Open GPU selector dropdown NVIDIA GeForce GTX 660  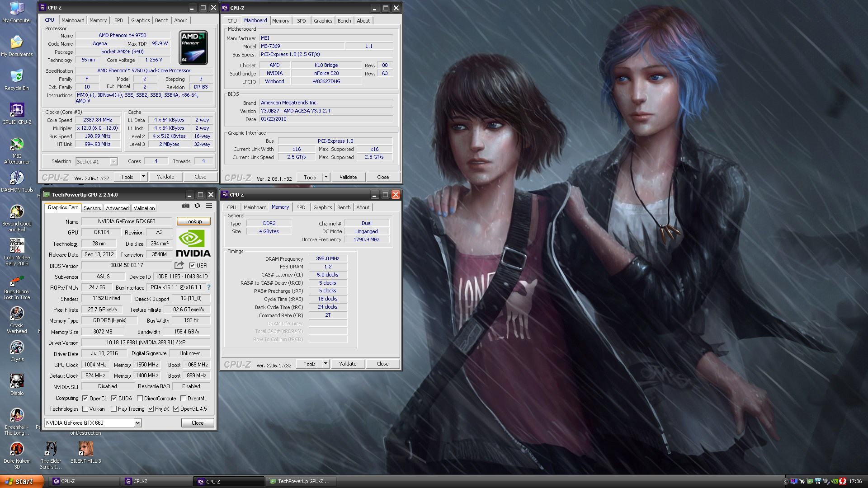pyautogui.click(x=93, y=423)
